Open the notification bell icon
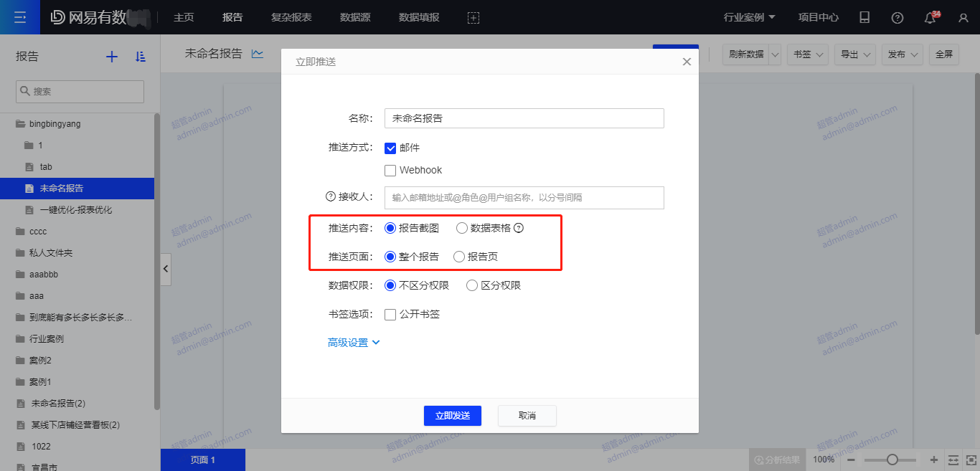This screenshot has width=980, height=471. (x=930, y=18)
